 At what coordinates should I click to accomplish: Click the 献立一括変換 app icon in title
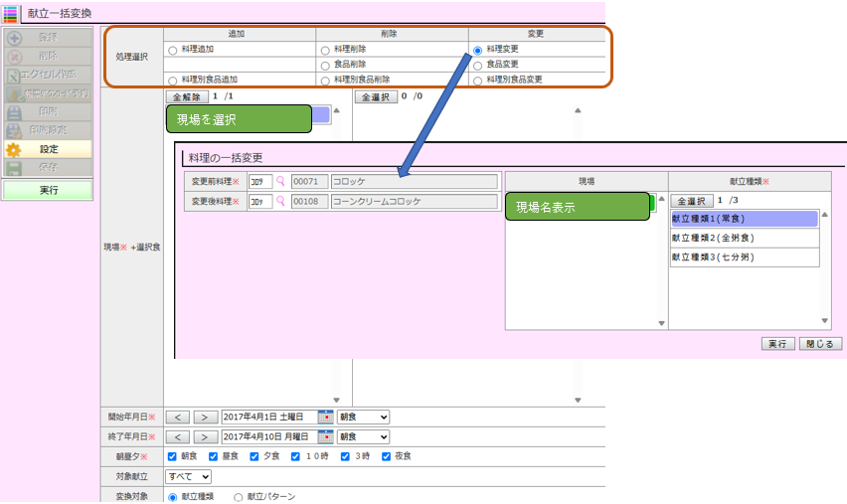coord(11,12)
